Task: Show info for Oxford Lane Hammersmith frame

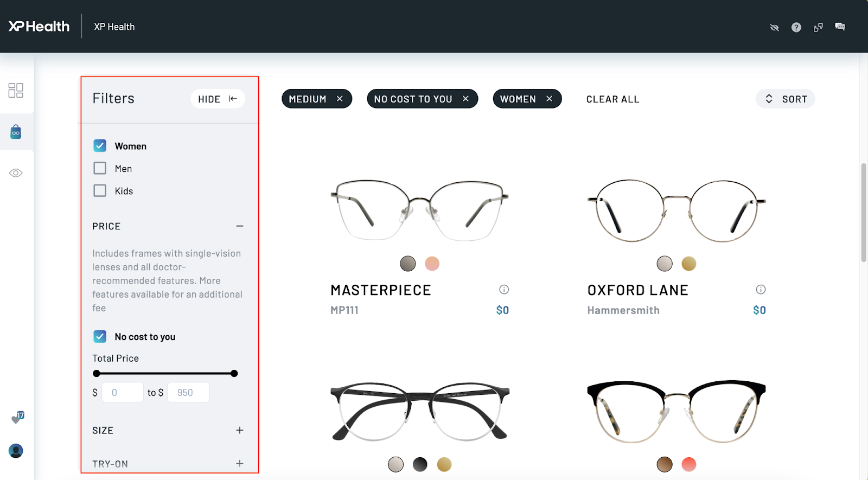Action: (x=761, y=290)
